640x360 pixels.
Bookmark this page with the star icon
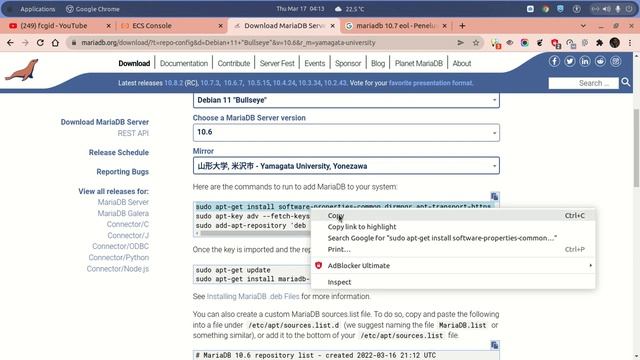tap(476, 42)
